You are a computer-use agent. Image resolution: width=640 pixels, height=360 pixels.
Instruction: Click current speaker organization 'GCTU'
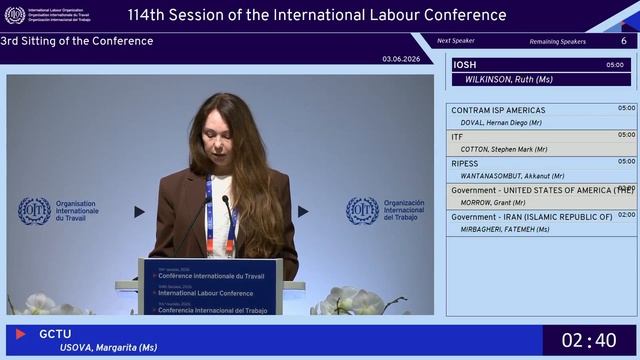(55, 334)
